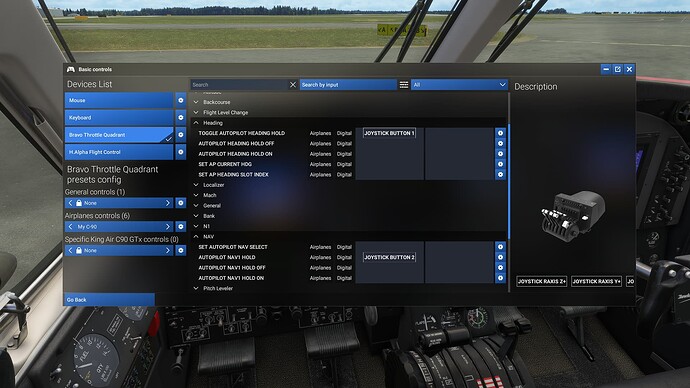Click secondary binding slot for Toggle Autopilot Heading Hold
Screen dimensions: 690x388
(x=459, y=133)
